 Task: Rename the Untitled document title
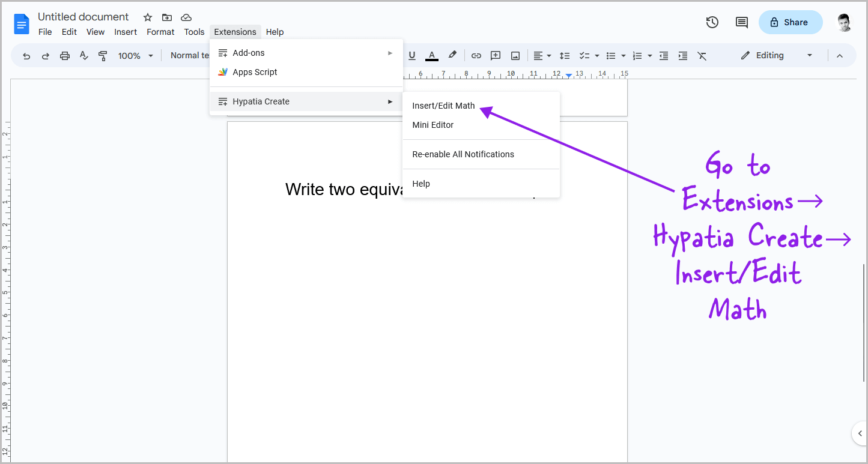tap(83, 17)
